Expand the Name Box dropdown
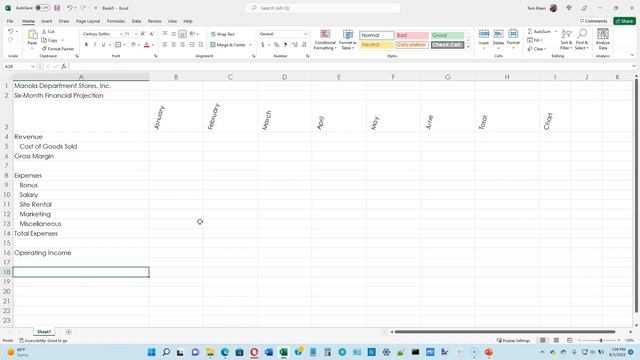Image resolution: width=640 pixels, height=360 pixels. click(x=33, y=66)
